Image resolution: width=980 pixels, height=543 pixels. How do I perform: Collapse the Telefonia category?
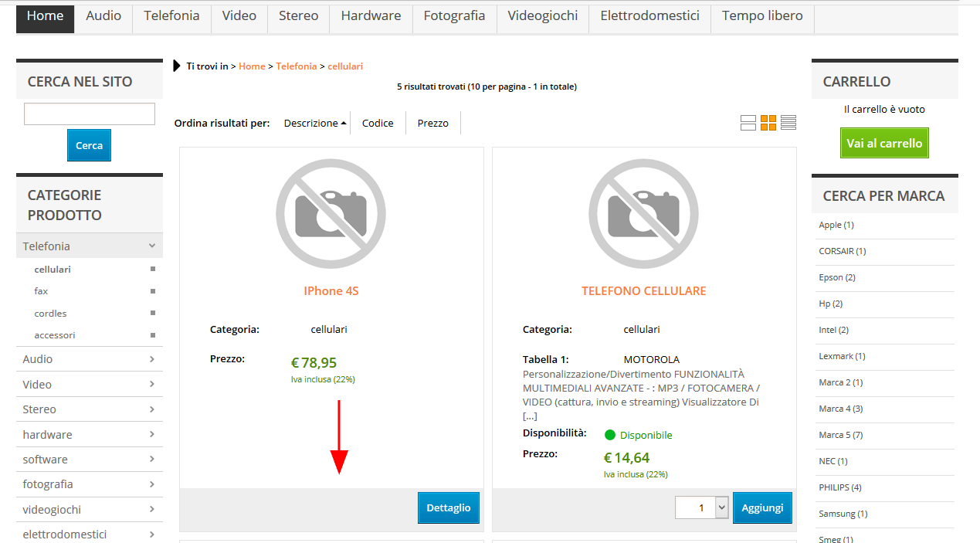[90, 246]
